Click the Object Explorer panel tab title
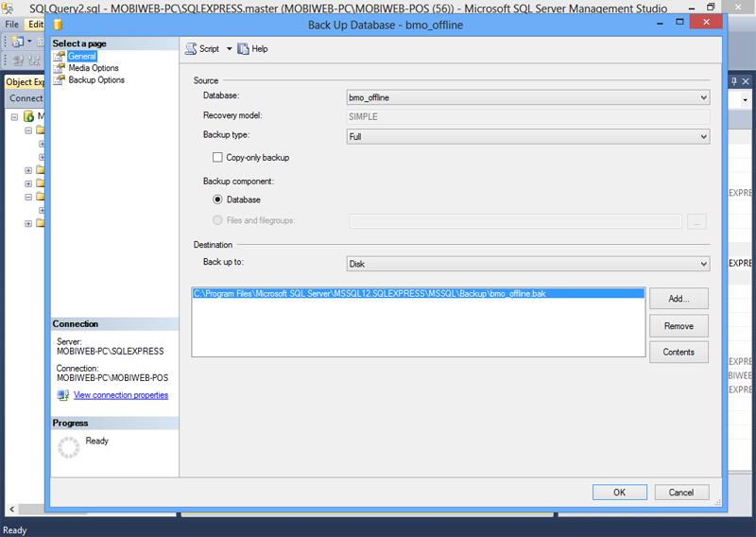Viewport: 756px width, 537px height. [26, 82]
